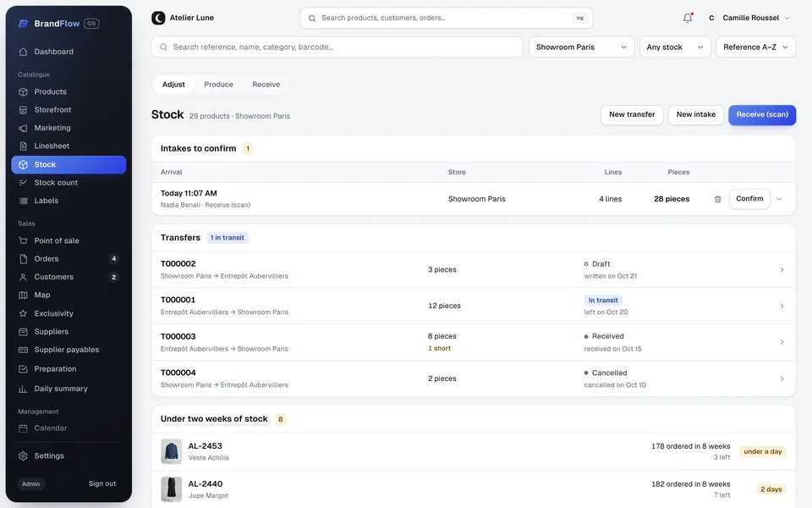Delete the pending intake with trash icon
The image size is (812, 508).
(x=717, y=199)
